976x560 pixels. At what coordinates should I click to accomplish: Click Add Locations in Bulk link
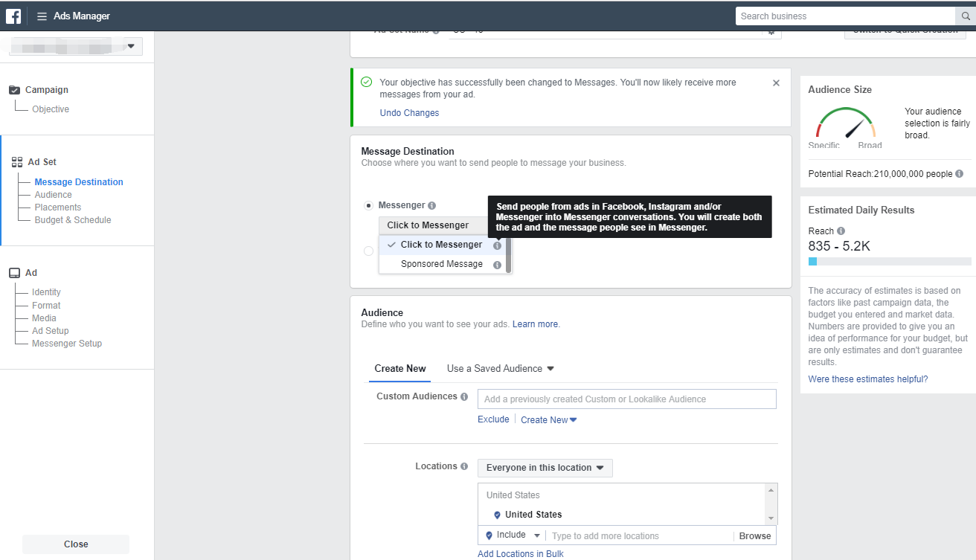pyautogui.click(x=521, y=554)
